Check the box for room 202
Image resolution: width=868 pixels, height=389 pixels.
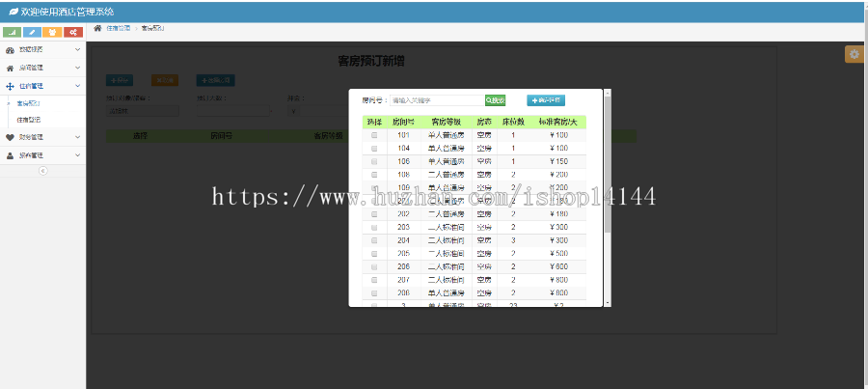pos(374,214)
